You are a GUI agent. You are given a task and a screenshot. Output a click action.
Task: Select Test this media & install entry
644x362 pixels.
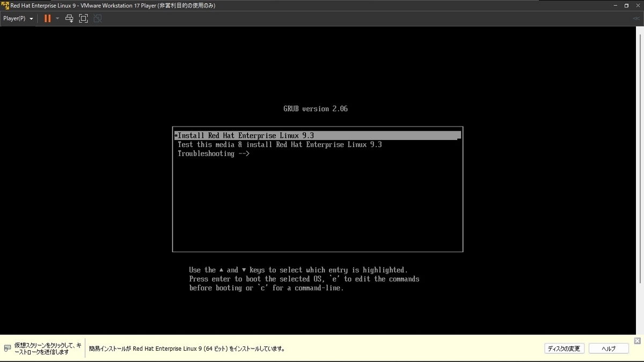[x=317, y=145]
